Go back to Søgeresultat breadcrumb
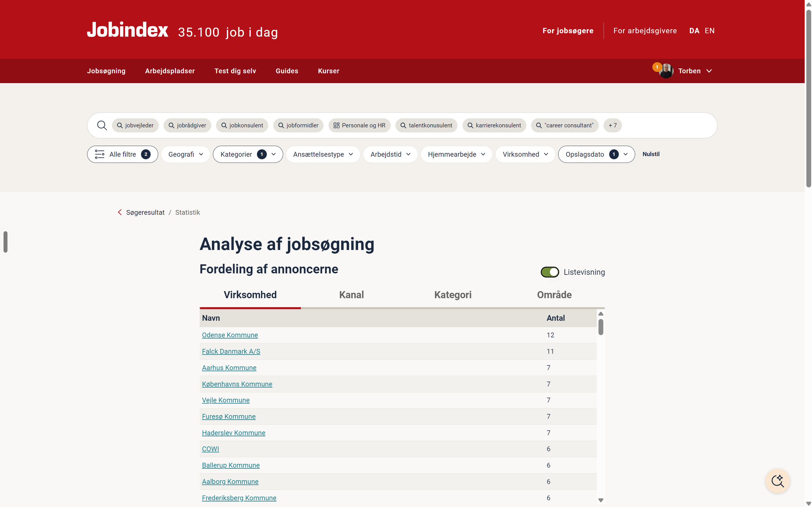 145,212
